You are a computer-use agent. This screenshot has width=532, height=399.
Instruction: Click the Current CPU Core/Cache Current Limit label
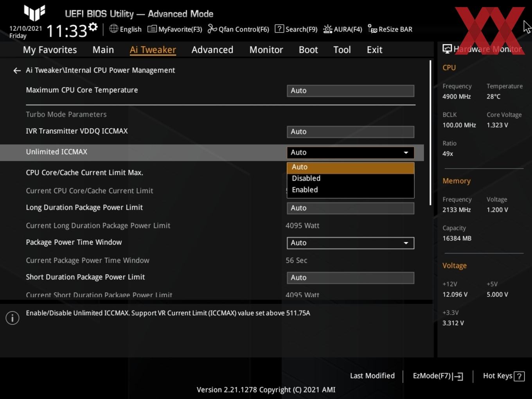89,191
